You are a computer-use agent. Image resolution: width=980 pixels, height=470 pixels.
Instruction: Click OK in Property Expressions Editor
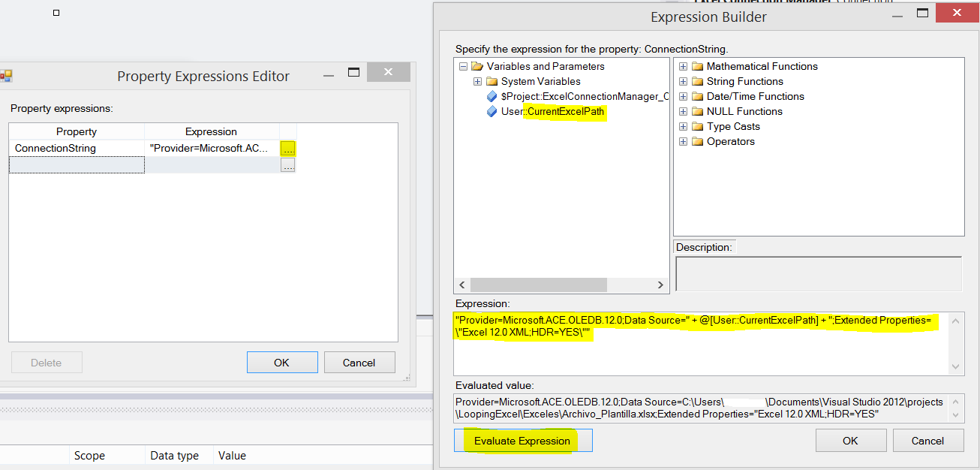click(x=281, y=363)
